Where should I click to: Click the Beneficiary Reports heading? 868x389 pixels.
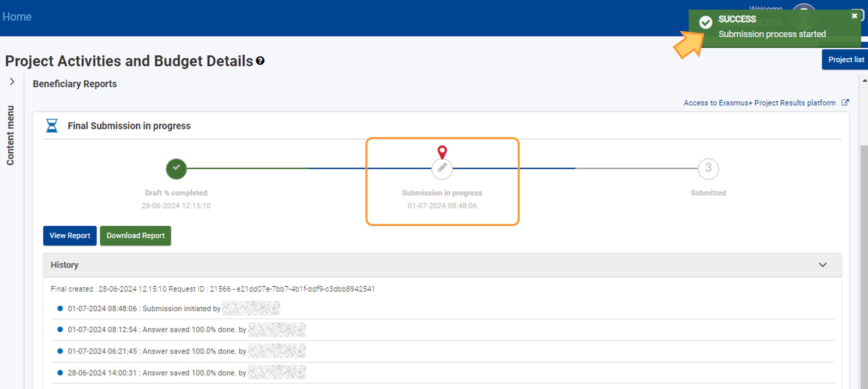(x=74, y=84)
